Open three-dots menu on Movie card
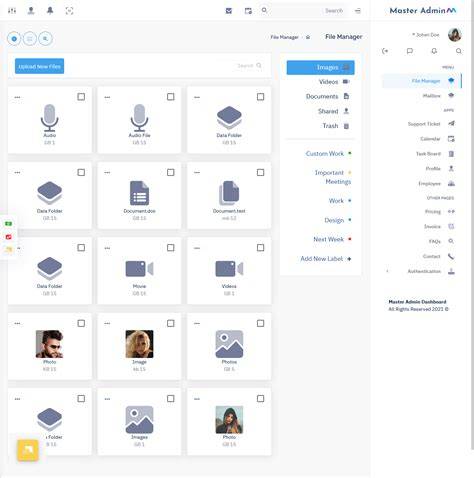Screen dimensions: 474x478 [x=107, y=248]
